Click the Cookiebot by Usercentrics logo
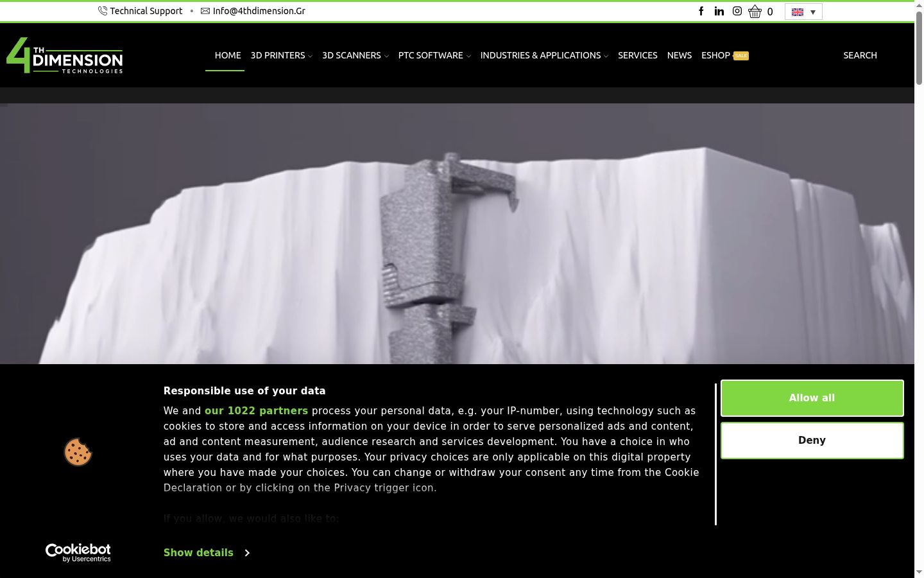The height and width of the screenshot is (578, 924). [78, 552]
